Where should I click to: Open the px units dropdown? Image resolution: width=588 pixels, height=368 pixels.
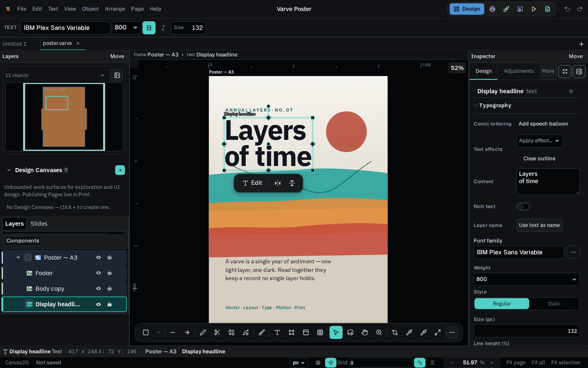click(x=299, y=363)
